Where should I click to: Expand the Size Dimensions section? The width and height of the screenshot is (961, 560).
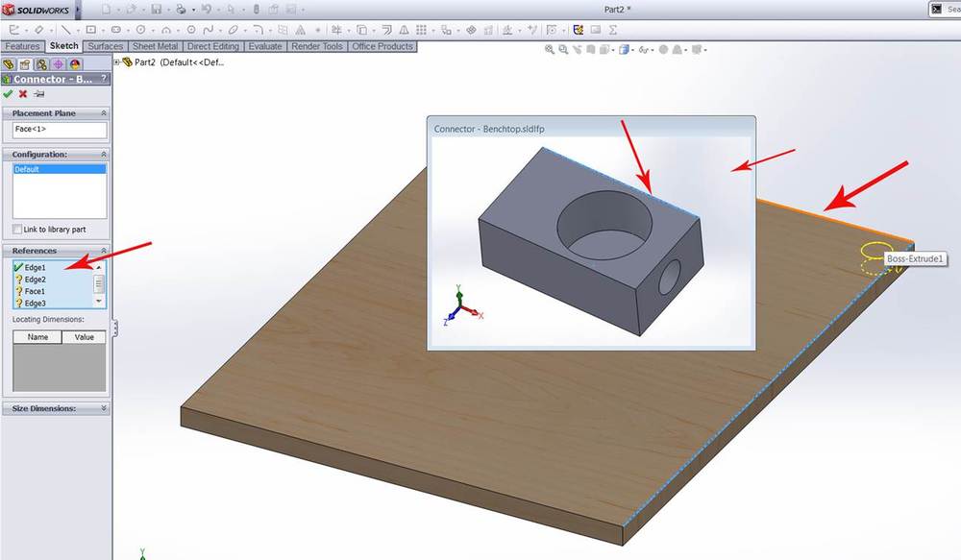point(103,408)
